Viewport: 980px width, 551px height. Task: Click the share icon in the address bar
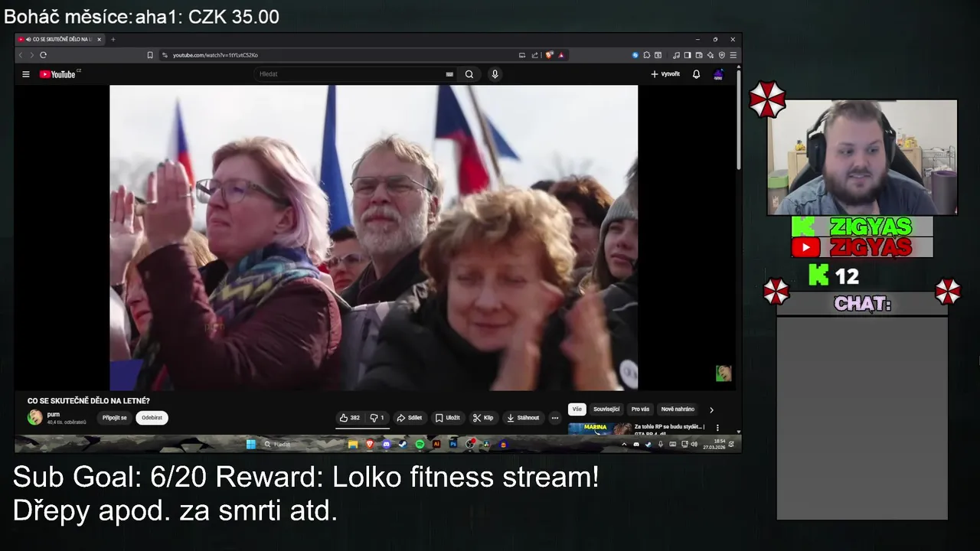point(535,55)
